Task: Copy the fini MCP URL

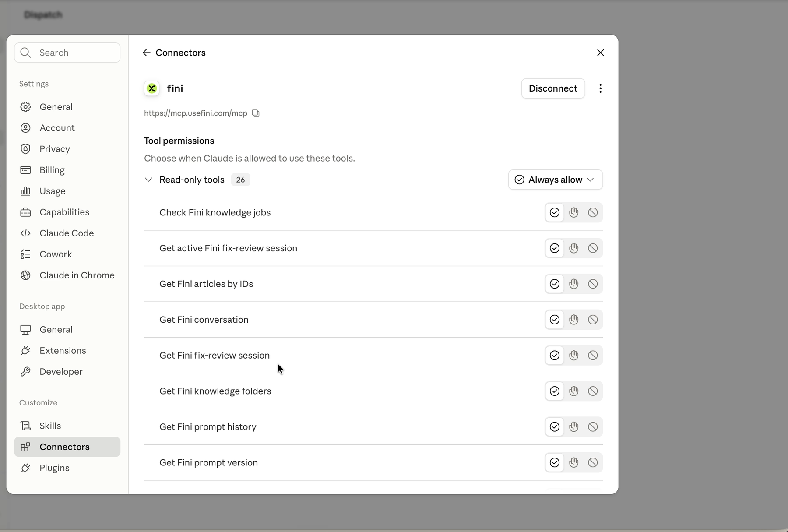Action: (x=256, y=113)
